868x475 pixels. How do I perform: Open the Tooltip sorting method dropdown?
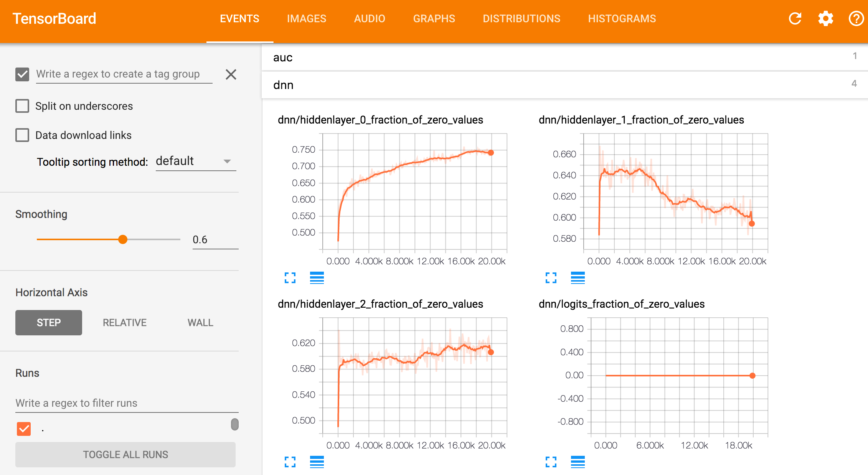[195, 161]
